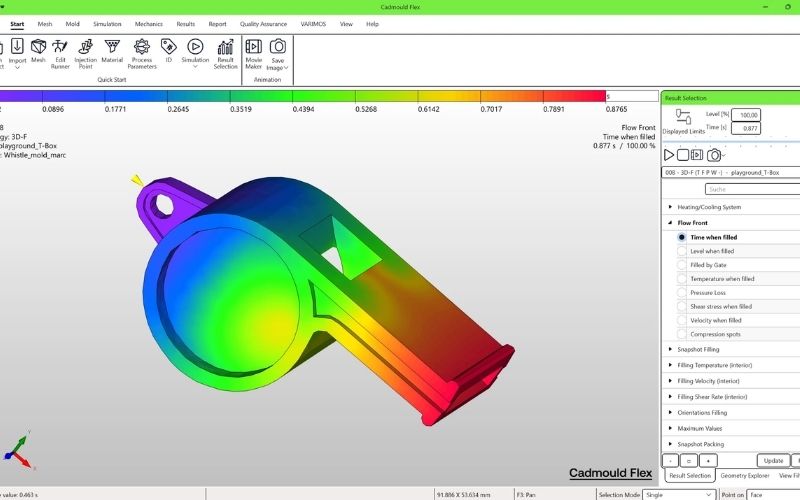Play the result animation
This screenshot has width=800, height=500.
coord(669,155)
